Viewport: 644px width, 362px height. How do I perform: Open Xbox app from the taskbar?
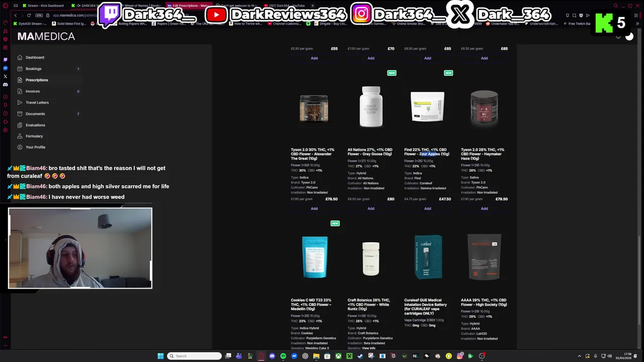pyautogui.click(x=338, y=356)
